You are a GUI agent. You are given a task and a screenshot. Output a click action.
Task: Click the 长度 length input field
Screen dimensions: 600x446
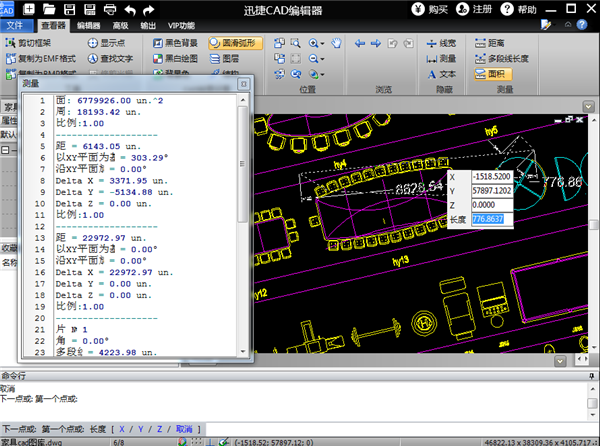[x=491, y=219]
